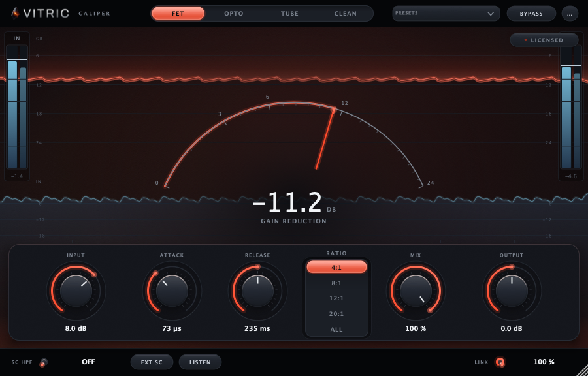The image size is (588, 376).
Task: Click the -11.2 gain reduction readout
Action: [x=287, y=202]
